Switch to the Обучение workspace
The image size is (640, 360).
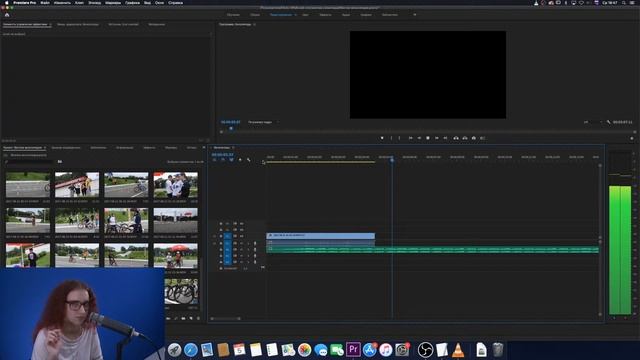233,15
